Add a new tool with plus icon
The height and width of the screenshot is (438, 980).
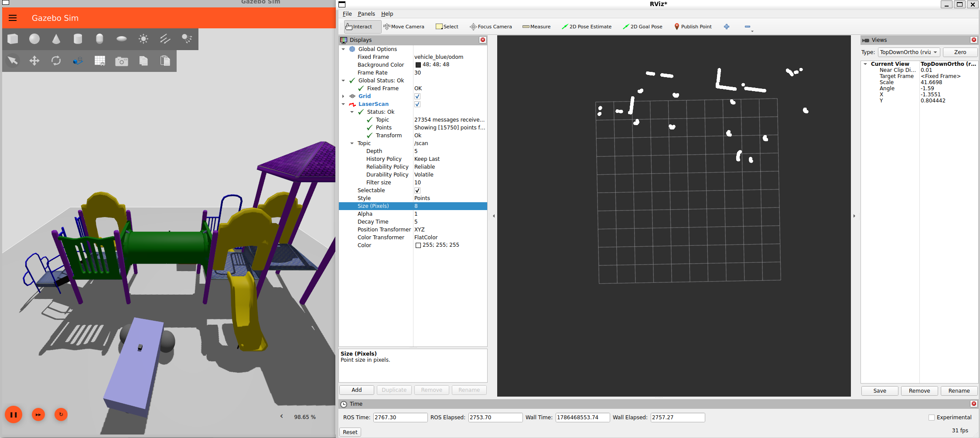(727, 27)
